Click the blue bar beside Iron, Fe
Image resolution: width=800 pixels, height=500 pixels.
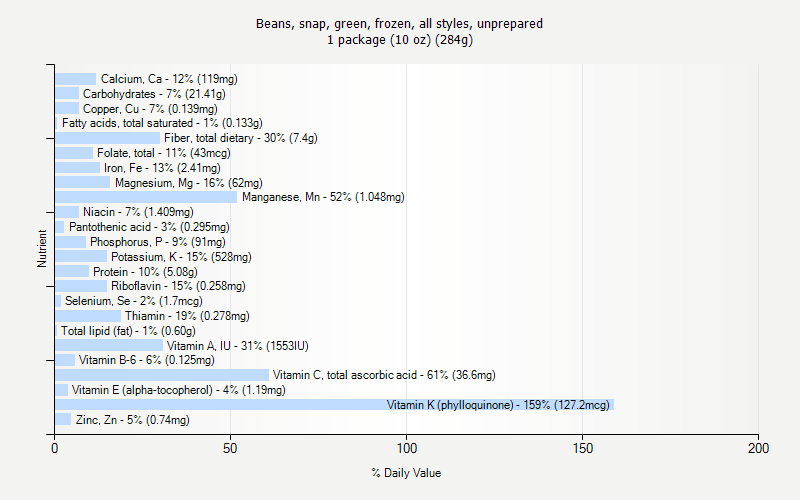(78, 168)
